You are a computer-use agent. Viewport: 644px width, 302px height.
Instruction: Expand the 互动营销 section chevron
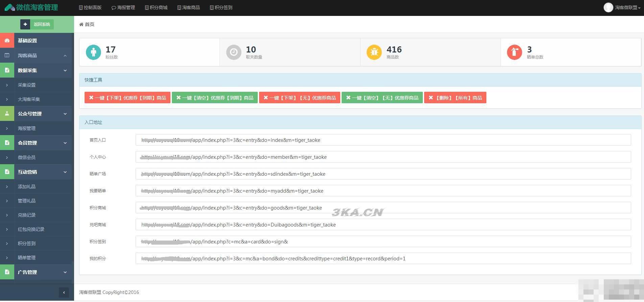(x=65, y=172)
